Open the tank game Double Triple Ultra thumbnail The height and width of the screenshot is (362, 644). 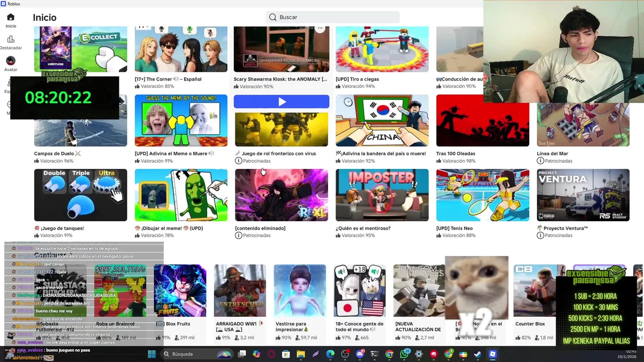[x=80, y=195]
